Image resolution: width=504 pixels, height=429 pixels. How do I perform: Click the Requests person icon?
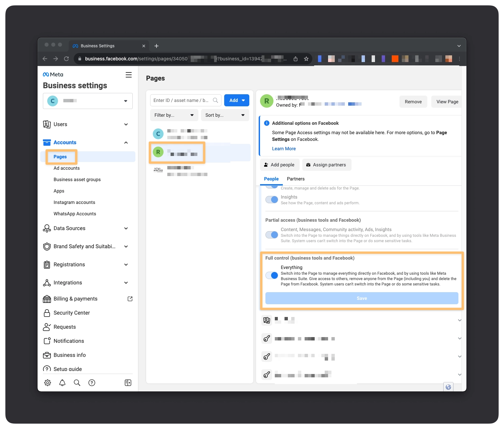click(47, 327)
